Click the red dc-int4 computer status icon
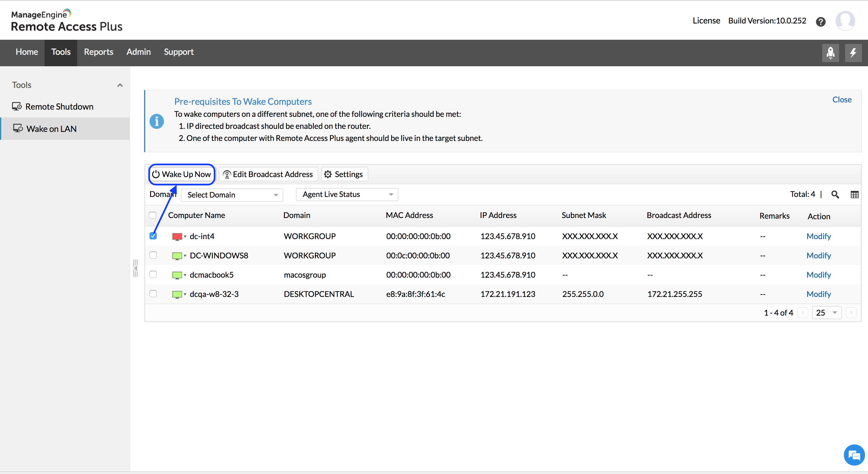868x474 pixels. (x=177, y=236)
